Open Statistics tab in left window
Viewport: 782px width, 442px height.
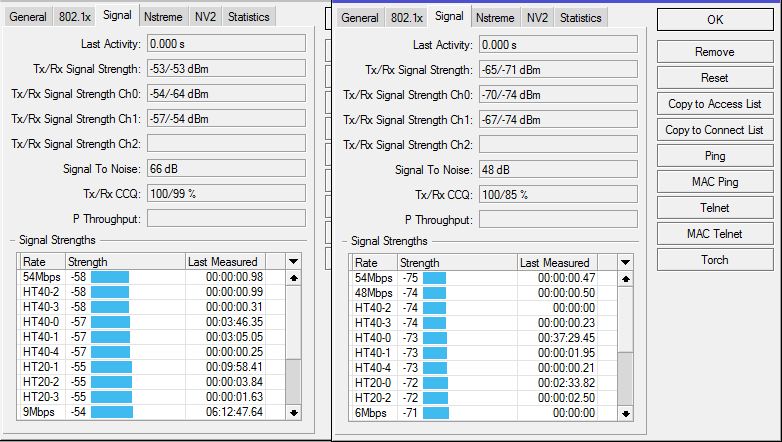click(x=248, y=17)
